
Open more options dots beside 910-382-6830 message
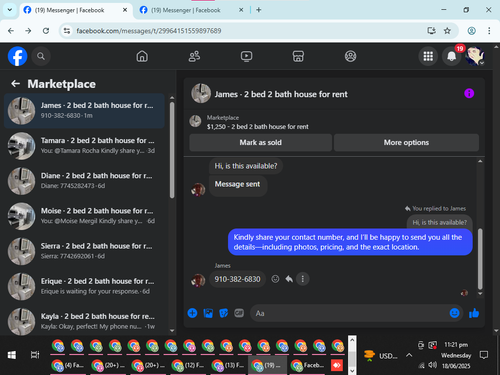click(303, 279)
